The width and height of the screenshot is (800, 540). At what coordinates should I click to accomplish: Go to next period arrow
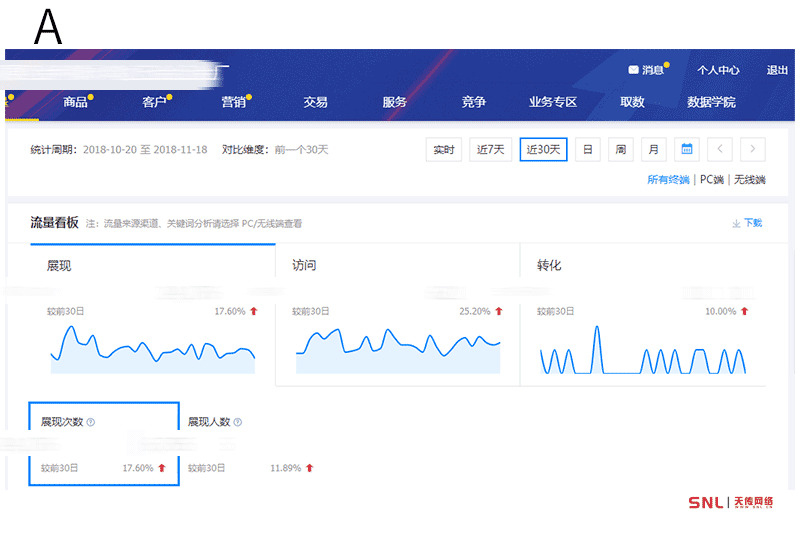click(x=753, y=150)
